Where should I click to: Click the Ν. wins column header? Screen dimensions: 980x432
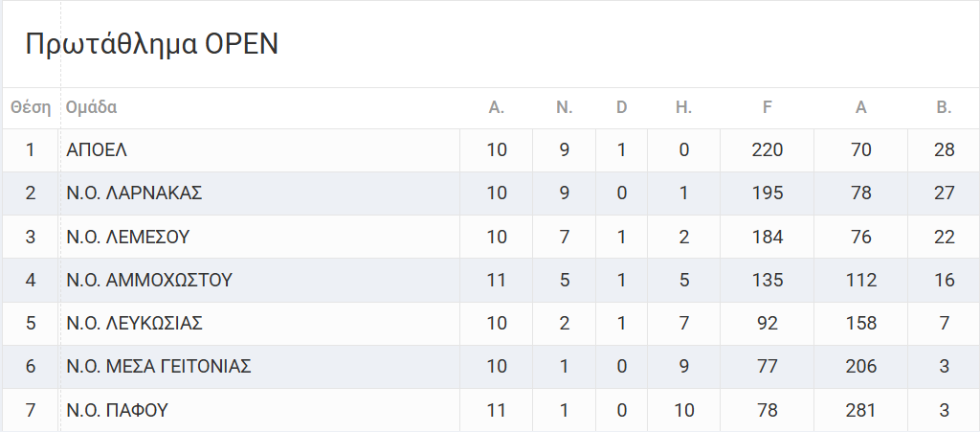(x=565, y=107)
